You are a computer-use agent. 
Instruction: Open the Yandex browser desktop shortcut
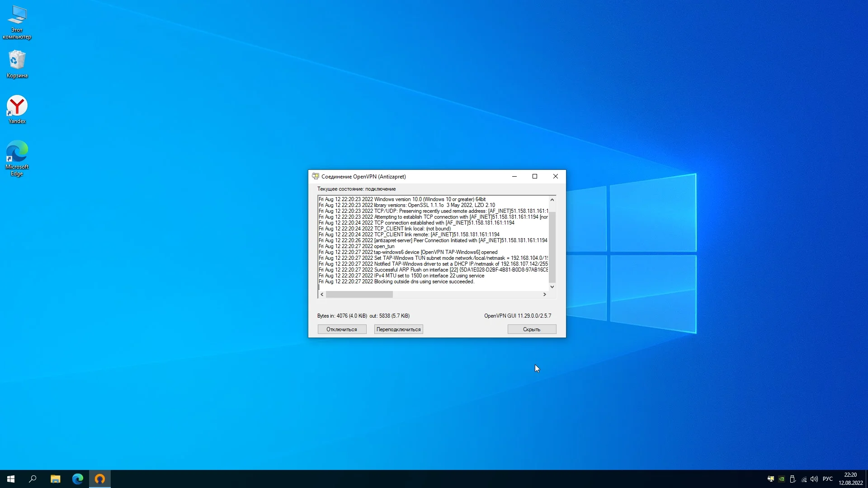[x=17, y=109]
